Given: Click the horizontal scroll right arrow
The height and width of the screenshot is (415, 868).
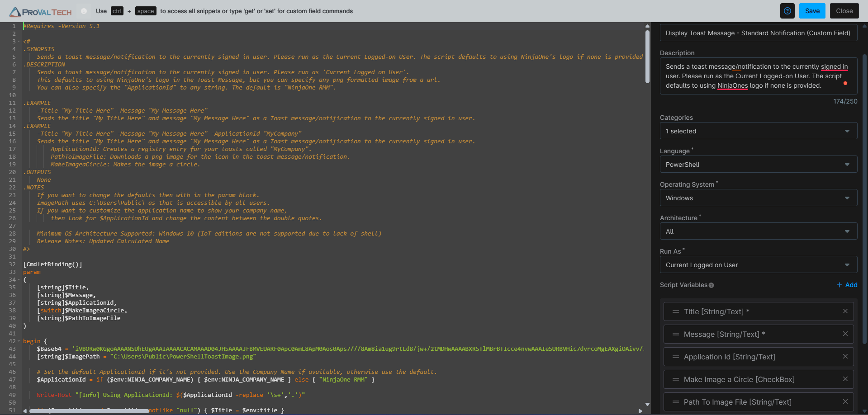Looking at the screenshot, I should point(640,411).
